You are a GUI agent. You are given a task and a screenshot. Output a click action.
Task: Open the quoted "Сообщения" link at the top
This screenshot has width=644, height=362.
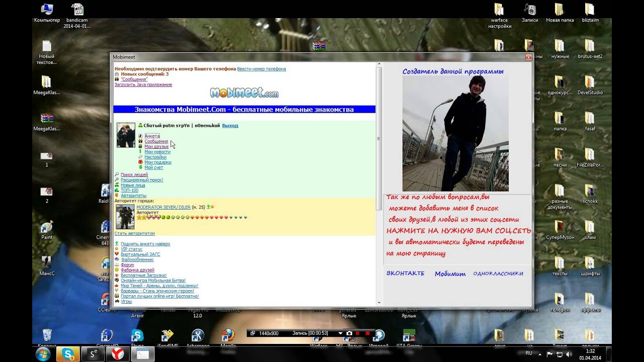click(134, 79)
